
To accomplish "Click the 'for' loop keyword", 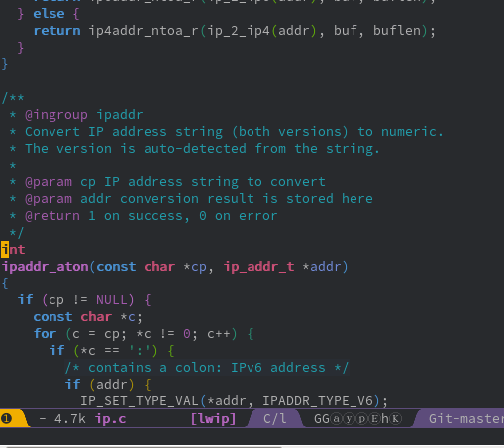I will (x=45, y=334).
